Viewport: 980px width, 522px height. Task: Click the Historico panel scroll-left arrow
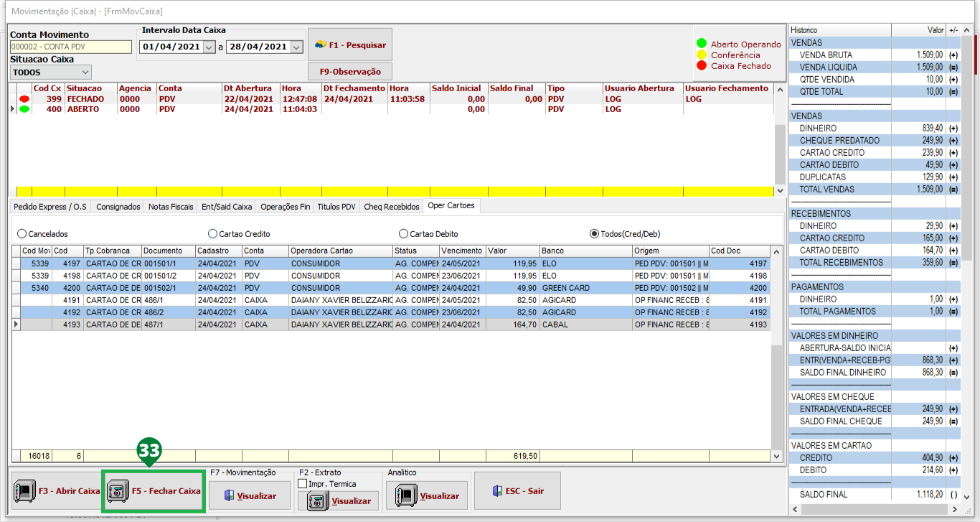tap(795, 509)
